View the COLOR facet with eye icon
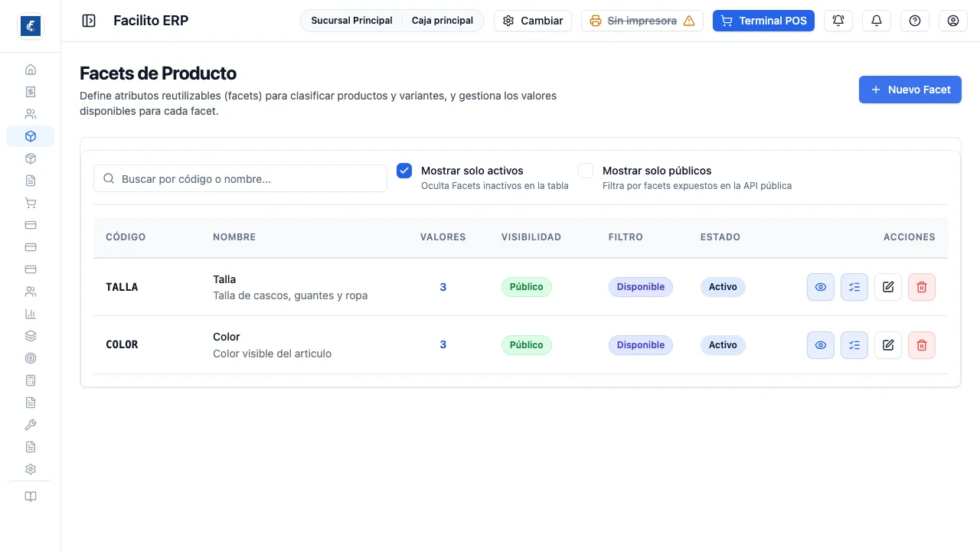980x551 pixels. tap(821, 345)
